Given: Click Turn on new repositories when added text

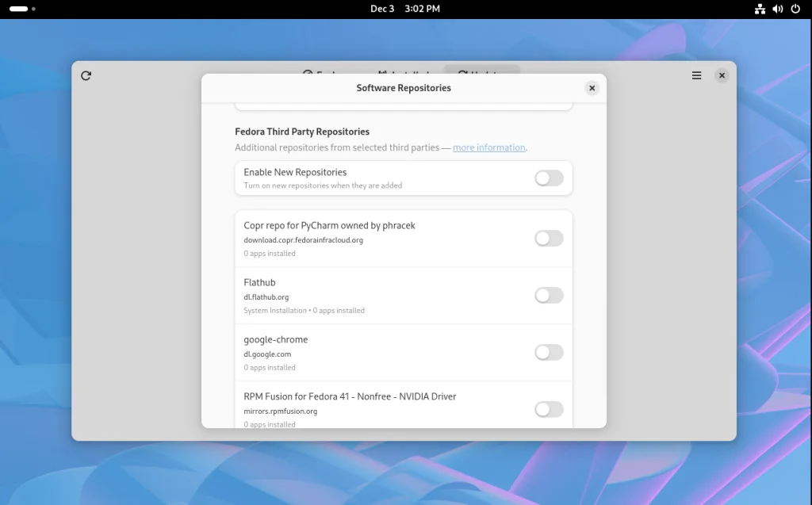Looking at the screenshot, I should [323, 186].
